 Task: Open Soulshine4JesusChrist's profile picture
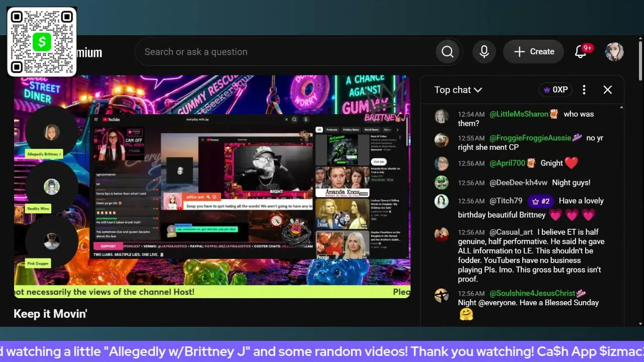pos(441,295)
